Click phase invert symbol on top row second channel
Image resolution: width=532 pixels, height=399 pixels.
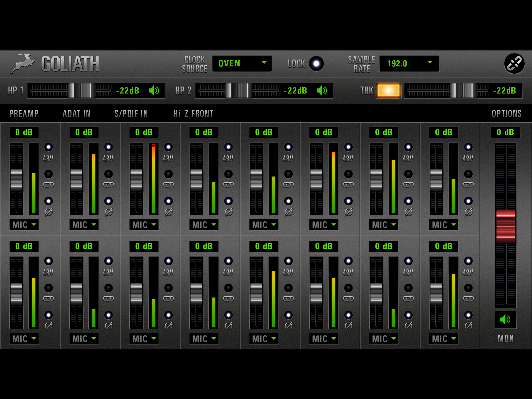pos(108,212)
